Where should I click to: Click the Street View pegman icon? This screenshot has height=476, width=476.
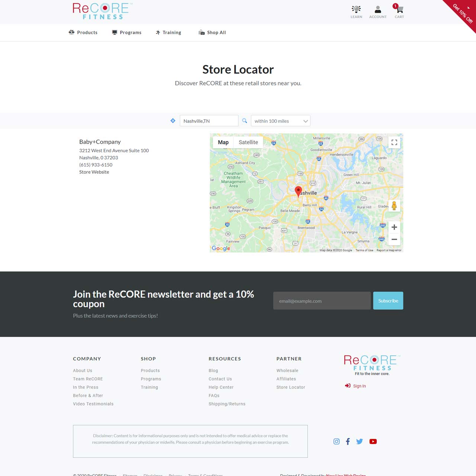coord(394,205)
